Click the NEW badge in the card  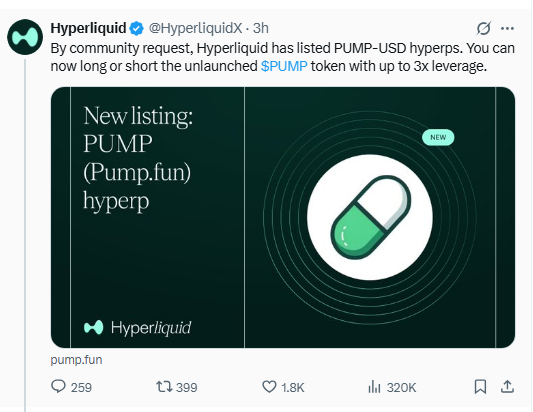[438, 137]
